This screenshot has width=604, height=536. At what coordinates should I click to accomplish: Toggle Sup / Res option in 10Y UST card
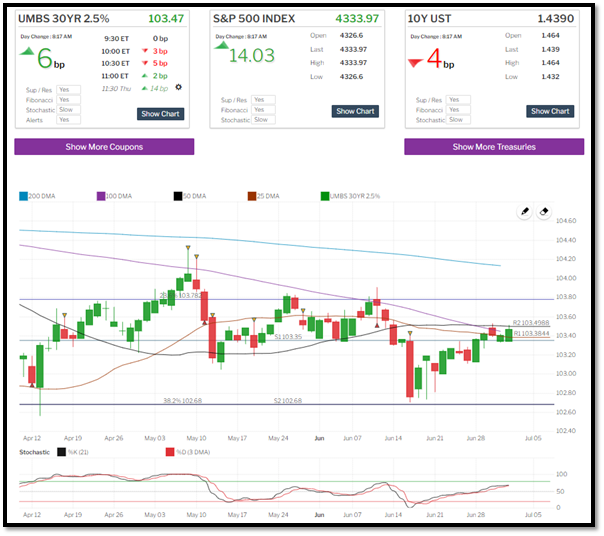pyautogui.click(x=458, y=100)
